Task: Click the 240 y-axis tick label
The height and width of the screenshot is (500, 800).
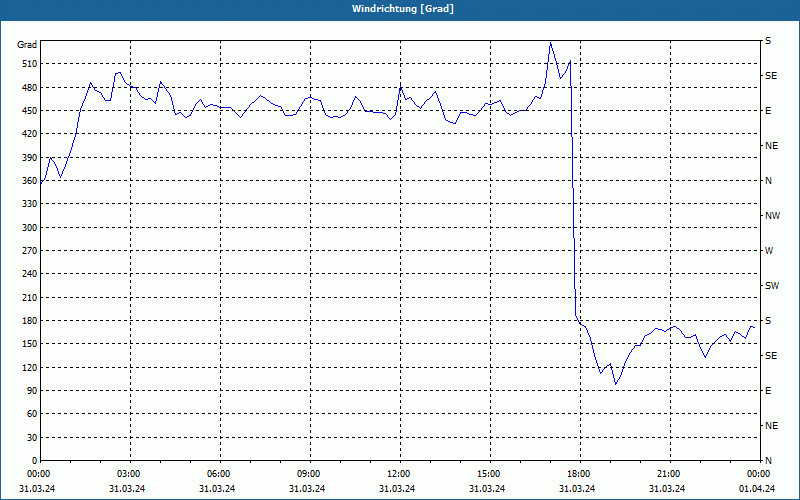Action: tap(29, 274)
